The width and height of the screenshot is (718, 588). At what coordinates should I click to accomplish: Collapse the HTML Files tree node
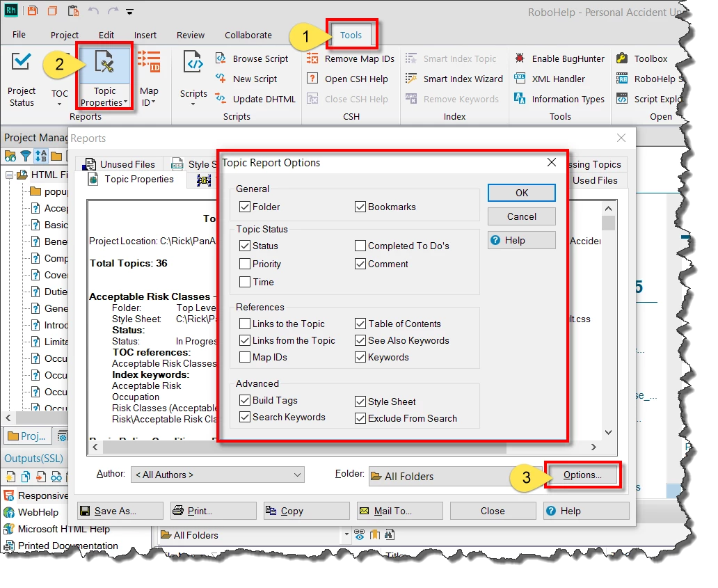pyautogui.click(x=9, y=175)
